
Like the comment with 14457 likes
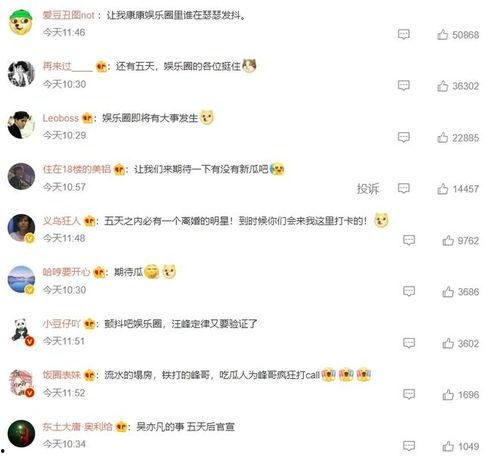tap(442, 189)
